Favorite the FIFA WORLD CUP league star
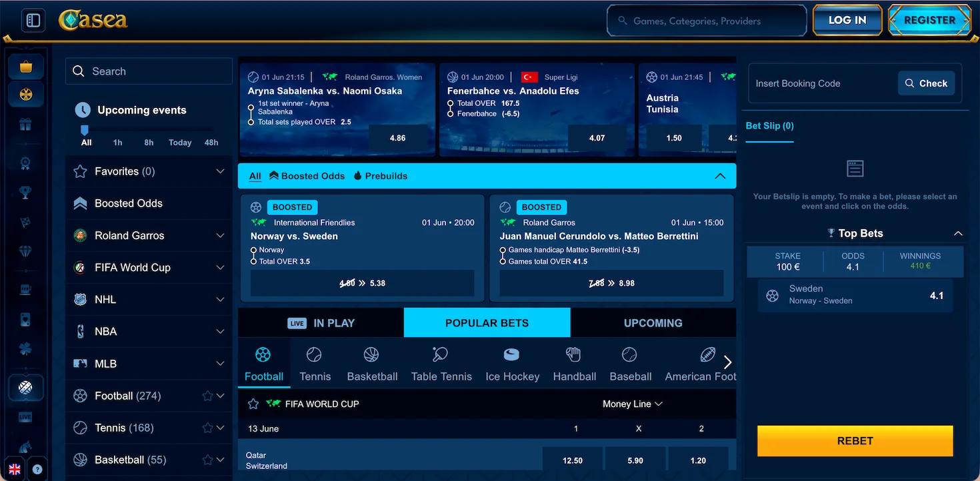This screenshot has width=980, height=481. coord(253,404)
